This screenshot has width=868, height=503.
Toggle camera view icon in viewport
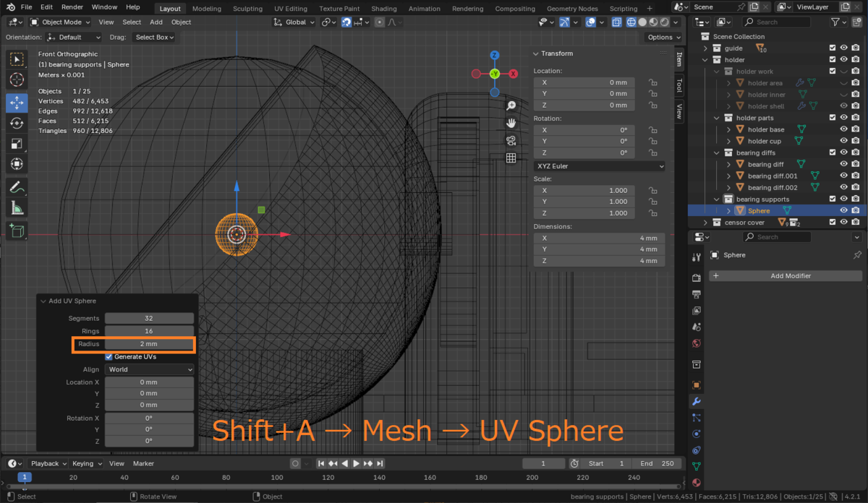click(511, 140)
